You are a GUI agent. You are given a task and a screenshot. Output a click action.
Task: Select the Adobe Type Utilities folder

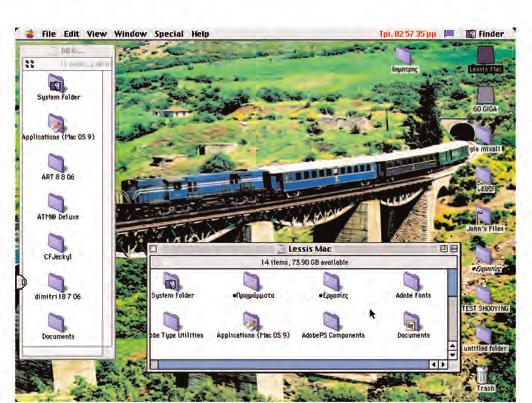pyautogui.click(x=176, y=326)
